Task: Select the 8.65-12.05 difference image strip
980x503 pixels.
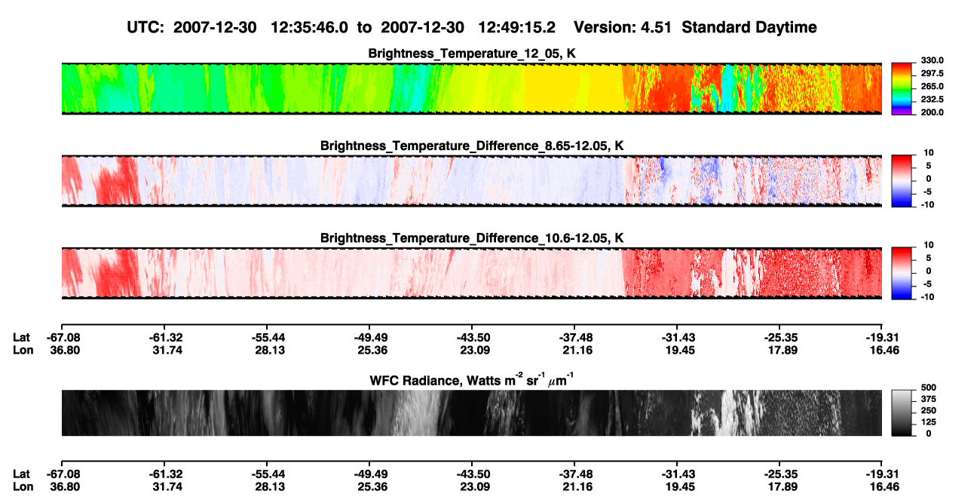Action: pos(472,181)
